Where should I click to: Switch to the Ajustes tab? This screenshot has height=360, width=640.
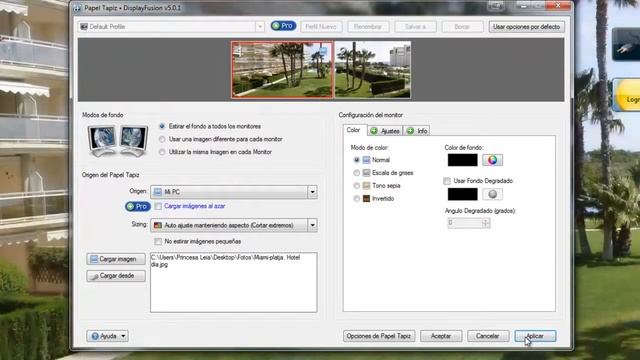[x=385, y=131]
